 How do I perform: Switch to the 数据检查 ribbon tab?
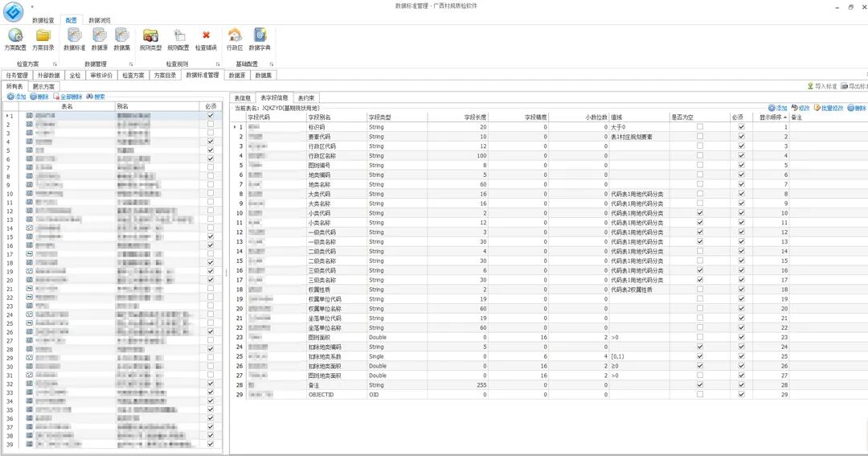click(43, 20)
